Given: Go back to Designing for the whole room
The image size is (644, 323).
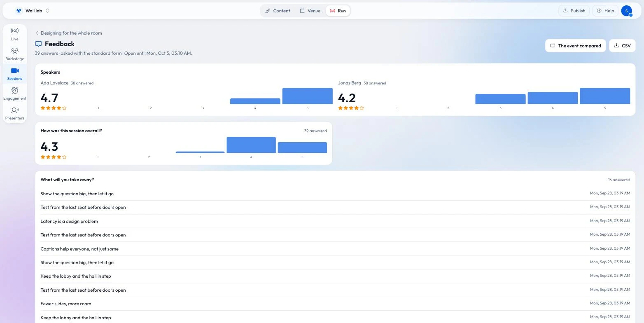Looking at the screenshot, I should 69,33.
